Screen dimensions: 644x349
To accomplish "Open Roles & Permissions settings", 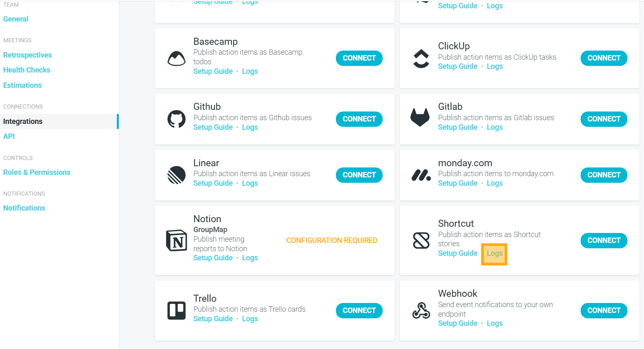I will [37, 172].
